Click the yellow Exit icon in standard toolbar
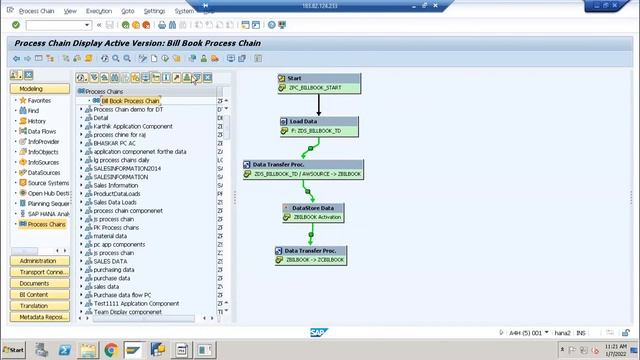Image resolution: width=640 pixels, height=360 pixels. pyautogui.click(x=136, y=25)
